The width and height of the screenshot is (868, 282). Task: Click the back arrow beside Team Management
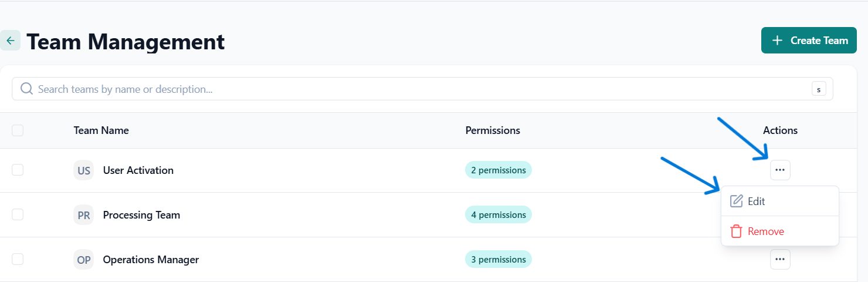click(x=10, y=41)
